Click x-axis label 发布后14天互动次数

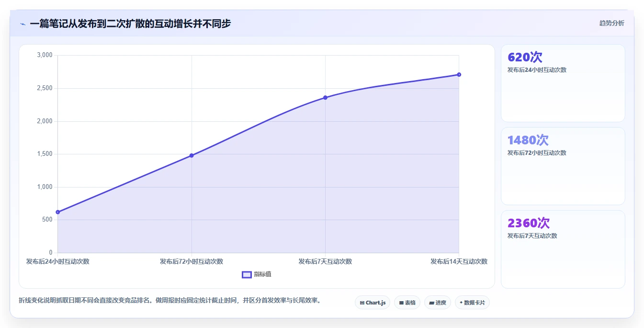click(x=459, y=261)
